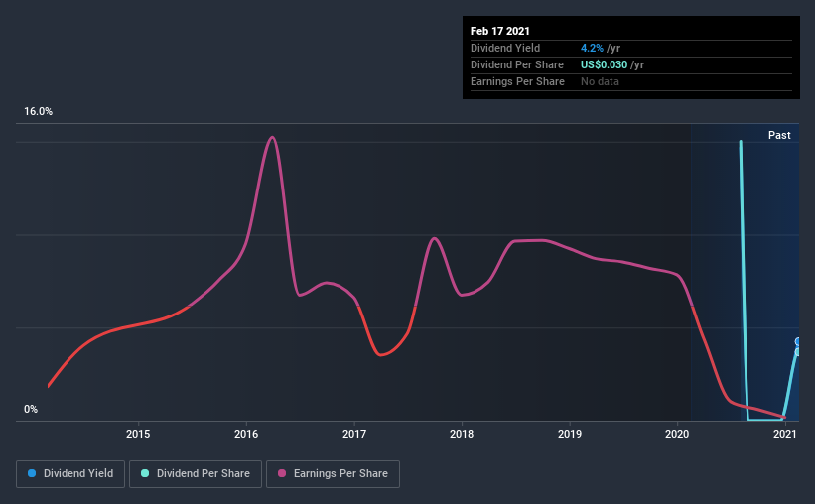Click the 0% y-axis label
This screenshot has height=504, width=815.
tap(31, 409)
